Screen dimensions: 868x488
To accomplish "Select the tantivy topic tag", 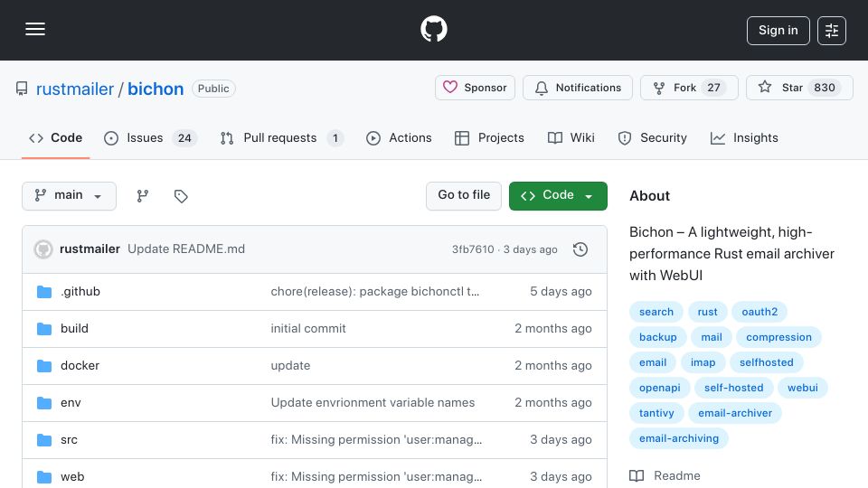I will pos(656,414).
